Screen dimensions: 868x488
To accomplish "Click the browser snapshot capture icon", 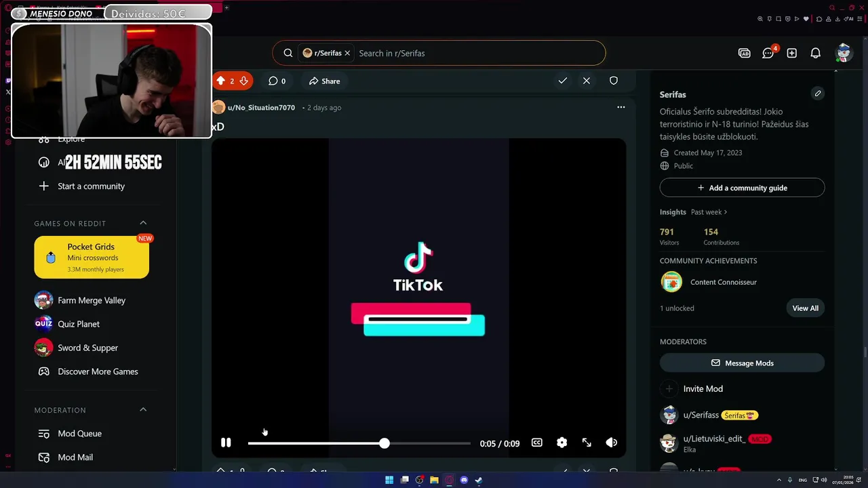I will (x=778, y=19).
